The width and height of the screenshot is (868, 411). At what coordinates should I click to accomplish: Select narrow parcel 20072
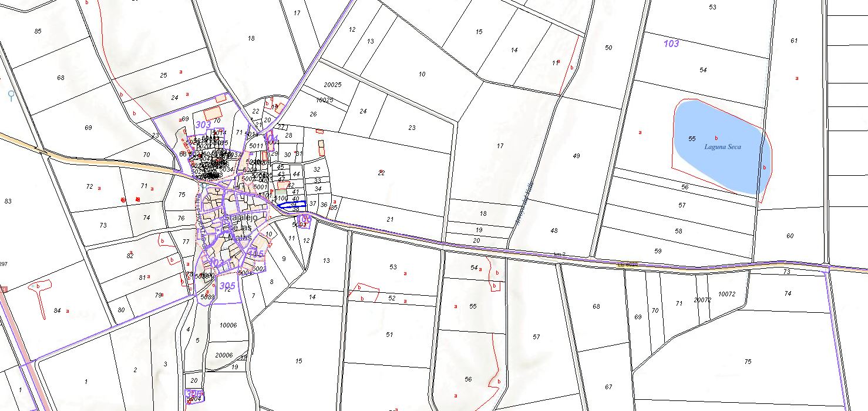pyautogui.click(x=702, y=300)
